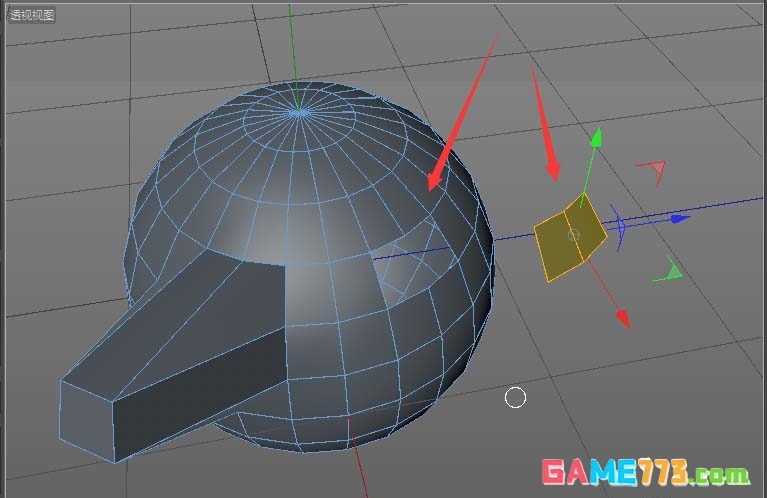This screenshot has height=498, width=767.
Task: Click the gizmo center circle on orange polygon
Action: (573, 235)
